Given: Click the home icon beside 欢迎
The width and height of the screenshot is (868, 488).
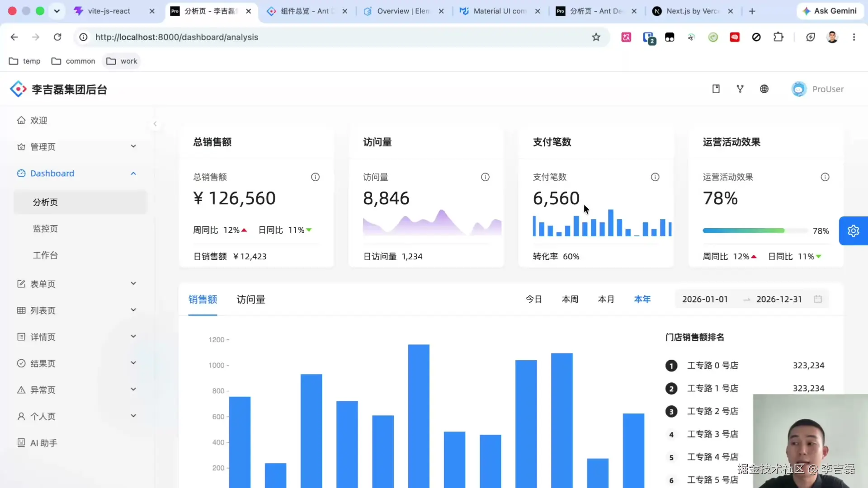Looking at the screenshot, I should click(21, 120).
